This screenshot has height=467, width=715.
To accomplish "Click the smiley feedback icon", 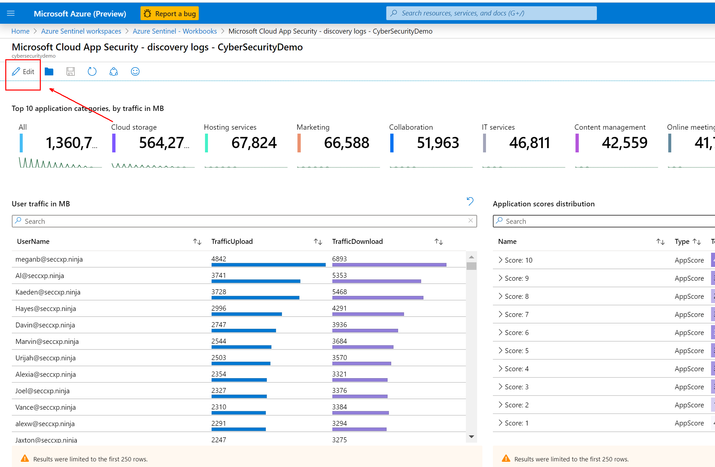I will [x=135, y=72].
